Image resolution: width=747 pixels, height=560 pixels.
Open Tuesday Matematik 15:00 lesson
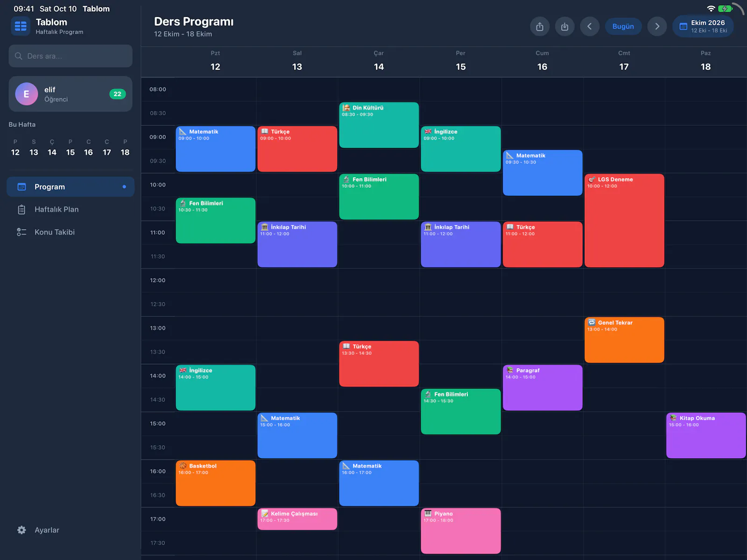point(297,435)
